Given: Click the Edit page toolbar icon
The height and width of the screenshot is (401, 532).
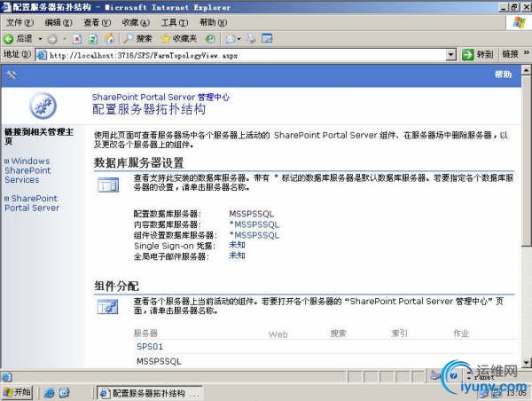Looking at the screenshot, I should pyautogui.click(x=267, y=38).
